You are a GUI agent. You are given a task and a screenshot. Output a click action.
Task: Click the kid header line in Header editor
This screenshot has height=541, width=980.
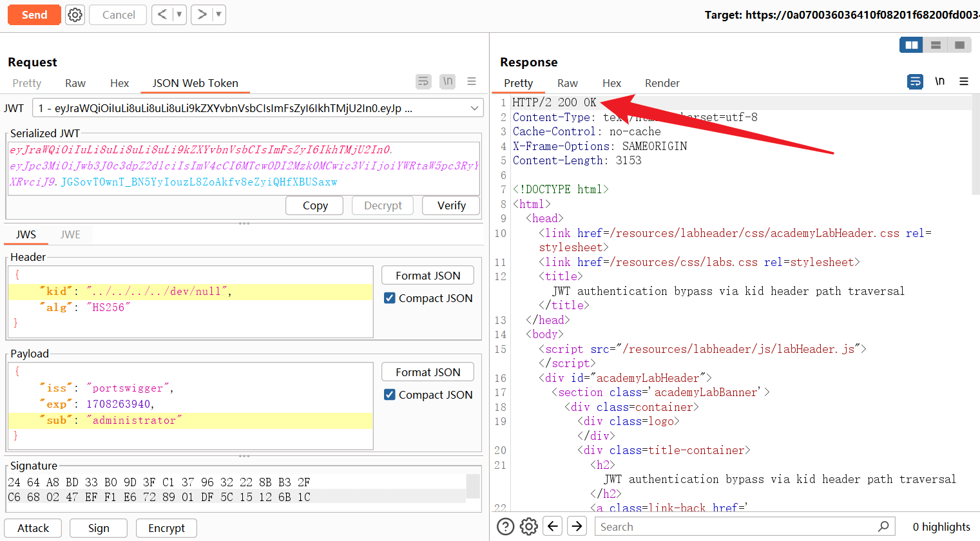pos(191,292)
